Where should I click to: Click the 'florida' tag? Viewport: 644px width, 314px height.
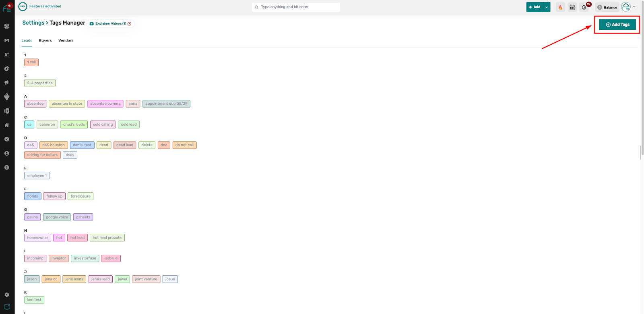tap(33, 196)
